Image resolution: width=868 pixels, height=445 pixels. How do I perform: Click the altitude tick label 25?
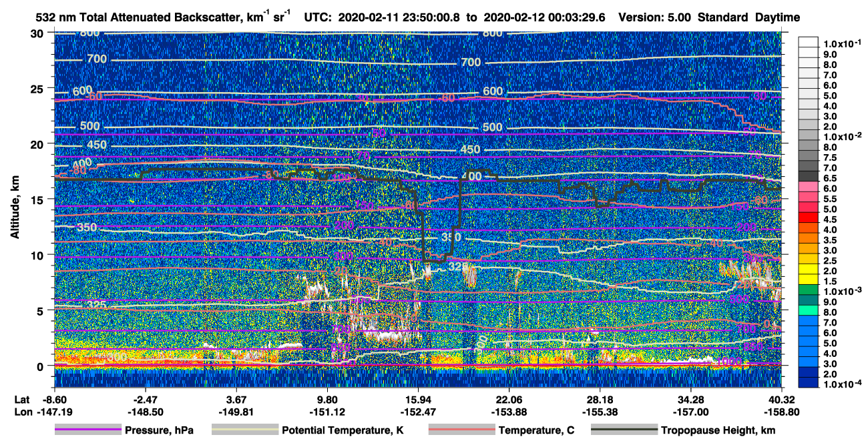point(38,88)
